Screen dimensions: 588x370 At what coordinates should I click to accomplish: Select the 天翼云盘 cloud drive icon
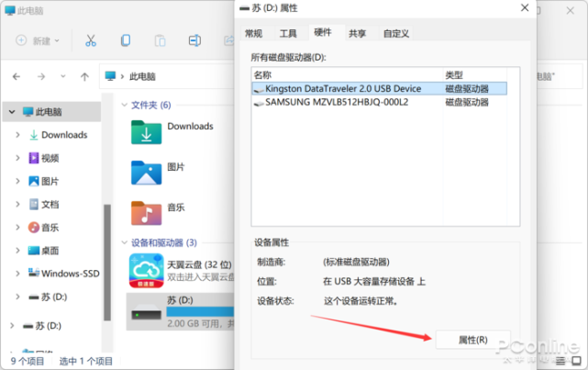[x=146, y=271]
